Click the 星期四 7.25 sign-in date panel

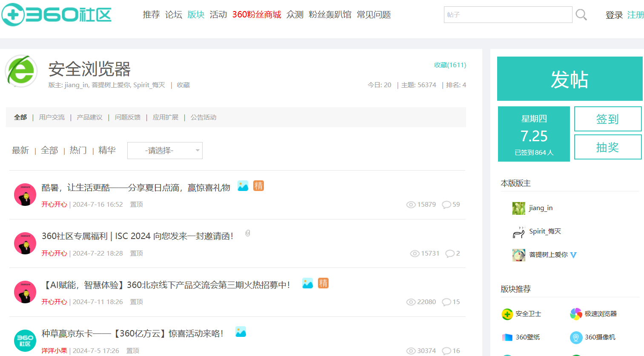point(534,134)
